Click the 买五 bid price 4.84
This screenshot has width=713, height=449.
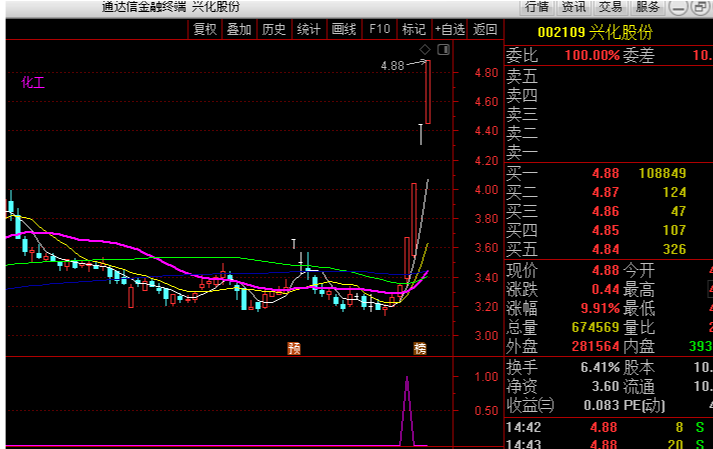605,250
